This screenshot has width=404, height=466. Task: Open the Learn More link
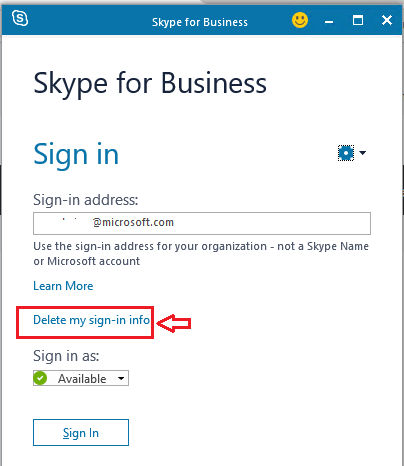pyautogui.click(x=63, y=286)
